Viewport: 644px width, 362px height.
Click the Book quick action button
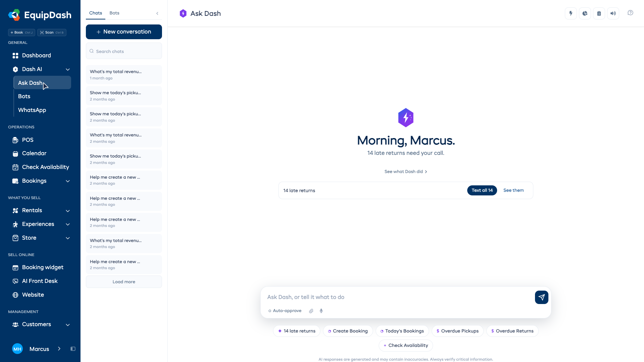tap(21, 33)
